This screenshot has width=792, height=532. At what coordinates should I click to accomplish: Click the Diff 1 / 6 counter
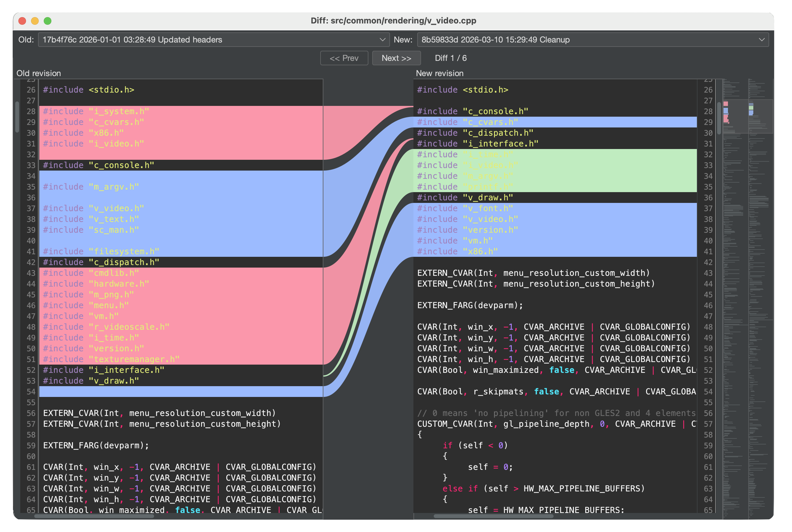tap(451, 58)
